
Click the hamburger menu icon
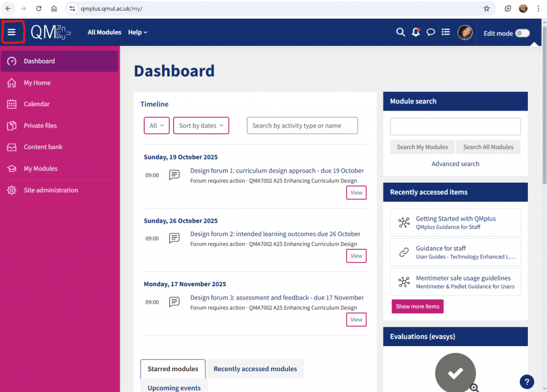pos(12,33)
